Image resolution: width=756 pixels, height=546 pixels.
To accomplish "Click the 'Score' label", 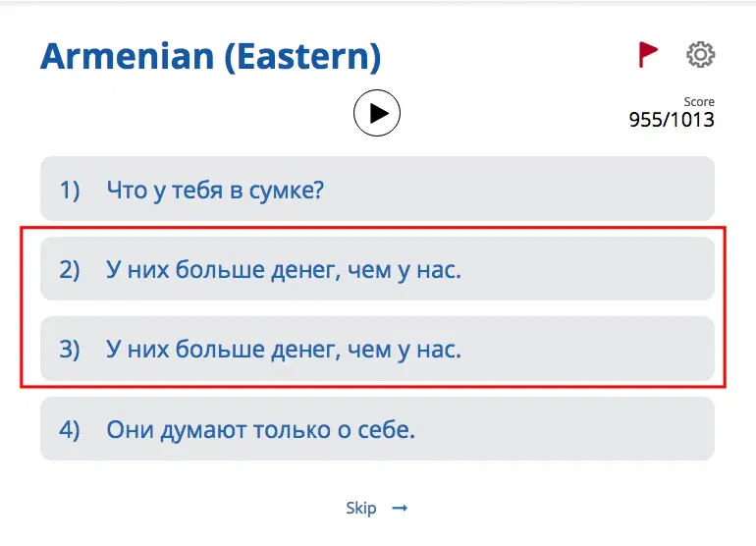I will tap(699, 102).
